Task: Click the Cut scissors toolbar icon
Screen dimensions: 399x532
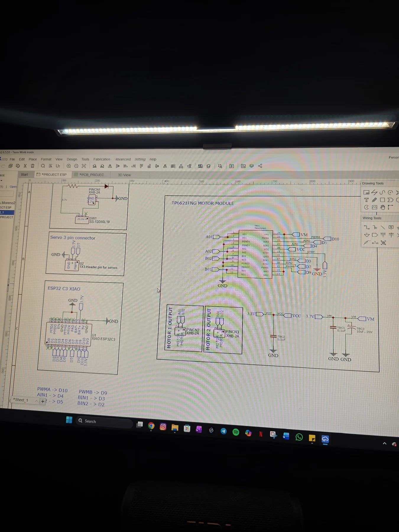Action: (25, 166)
